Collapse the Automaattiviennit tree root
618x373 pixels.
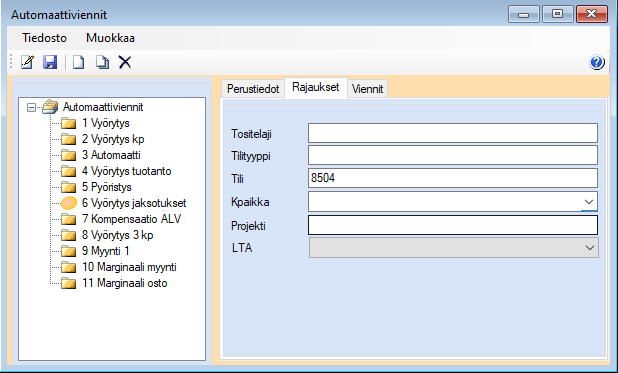32,107
